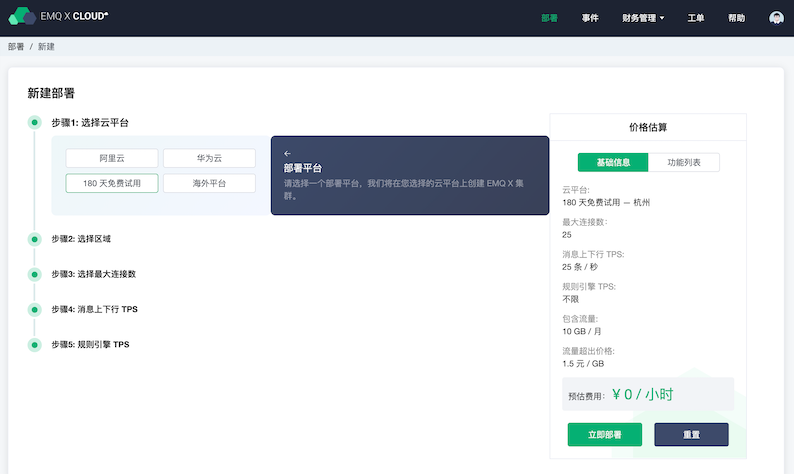
Task: Click the 10 GB / 月 value
Action: click(x=582, y=331)
